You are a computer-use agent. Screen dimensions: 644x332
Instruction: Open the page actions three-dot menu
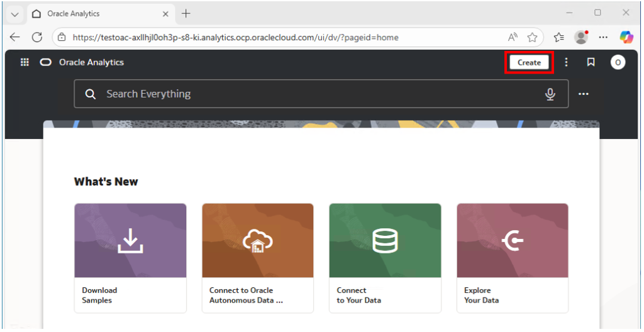566,62
